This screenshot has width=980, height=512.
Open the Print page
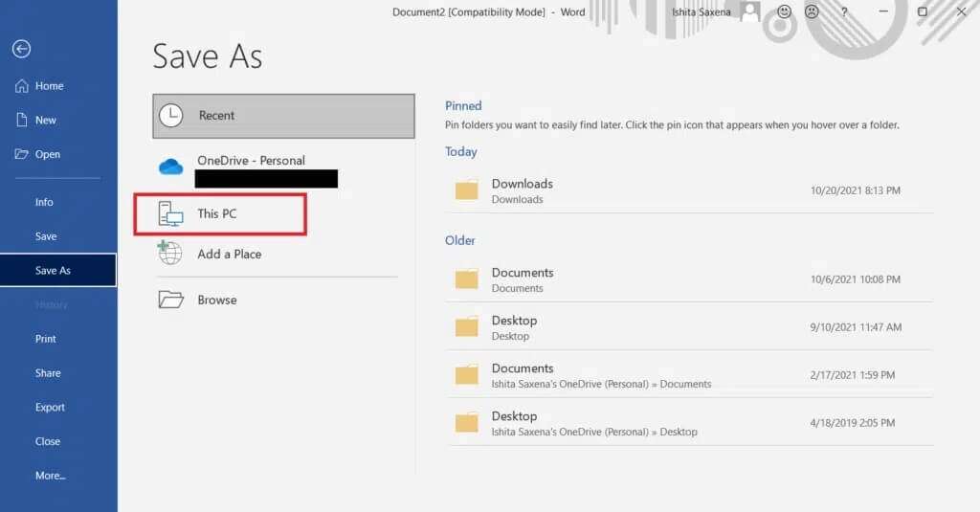pyautogui.click(x=58, y=339)
